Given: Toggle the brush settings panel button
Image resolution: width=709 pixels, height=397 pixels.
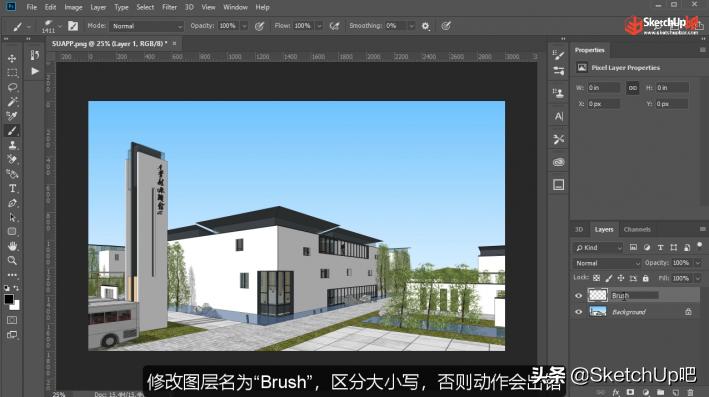Looking at the screenshot, I should pos(73,26).
